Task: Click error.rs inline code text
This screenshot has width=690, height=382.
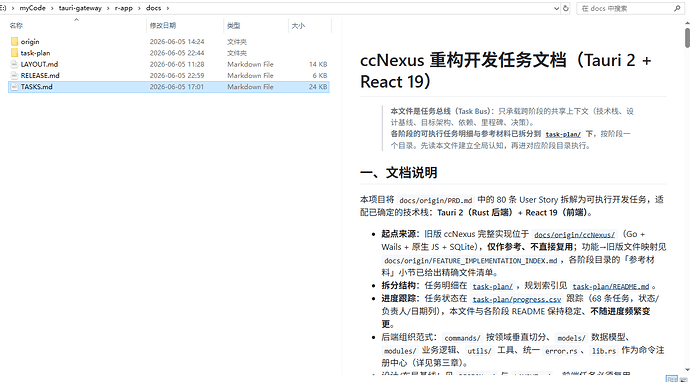Action: coord(561,351)
